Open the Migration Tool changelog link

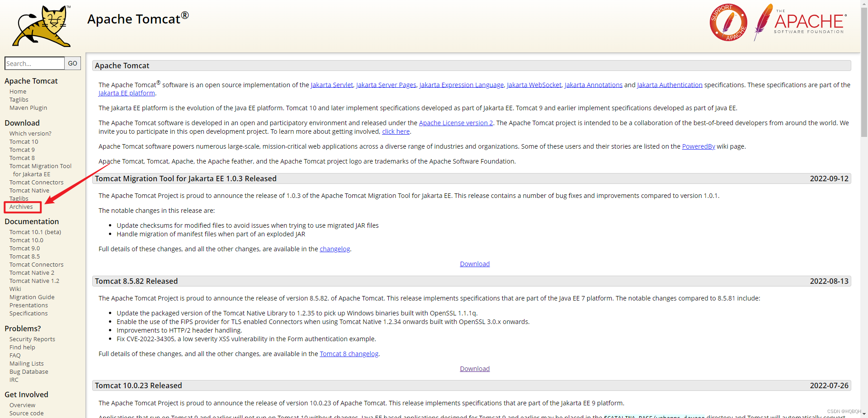(335, 249)
